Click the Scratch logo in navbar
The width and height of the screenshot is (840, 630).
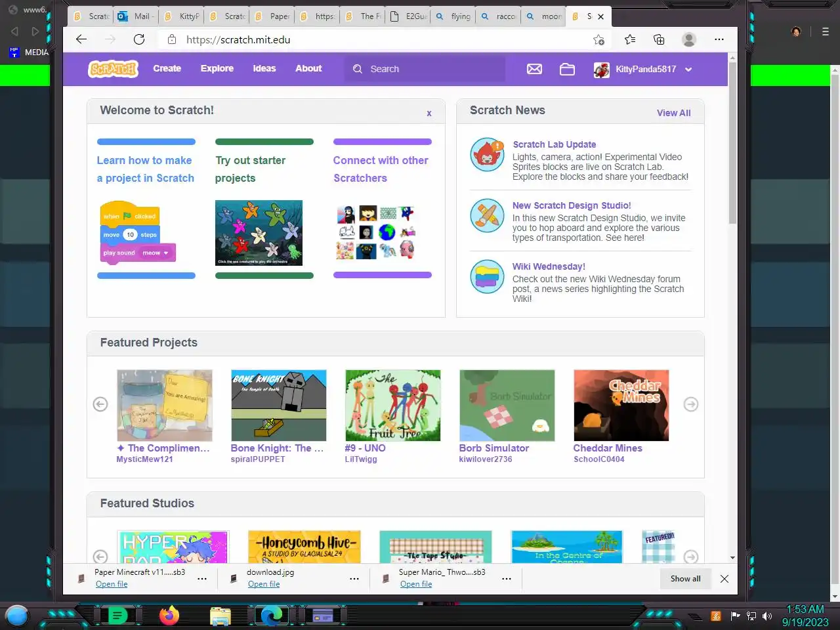tap(113, 69)
